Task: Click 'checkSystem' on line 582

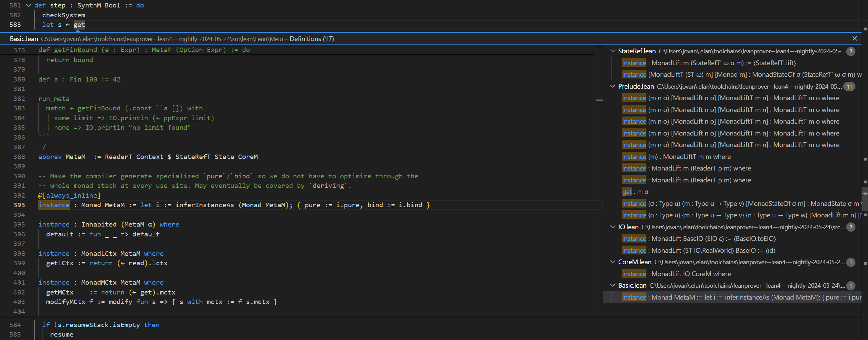Action: point(63,15)
